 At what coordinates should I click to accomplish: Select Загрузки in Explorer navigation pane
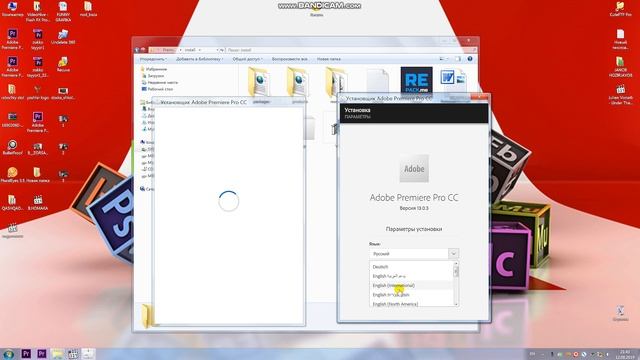(153, 76)
